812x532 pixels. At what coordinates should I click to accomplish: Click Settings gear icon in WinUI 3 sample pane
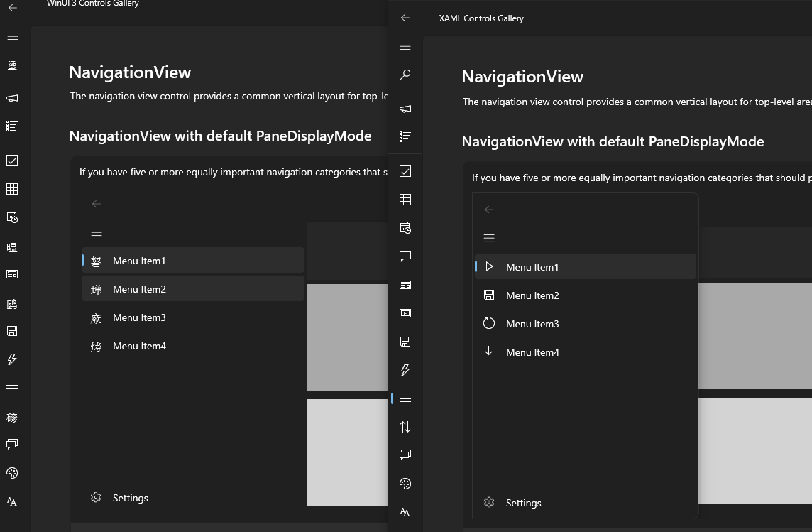coord(96,498)
